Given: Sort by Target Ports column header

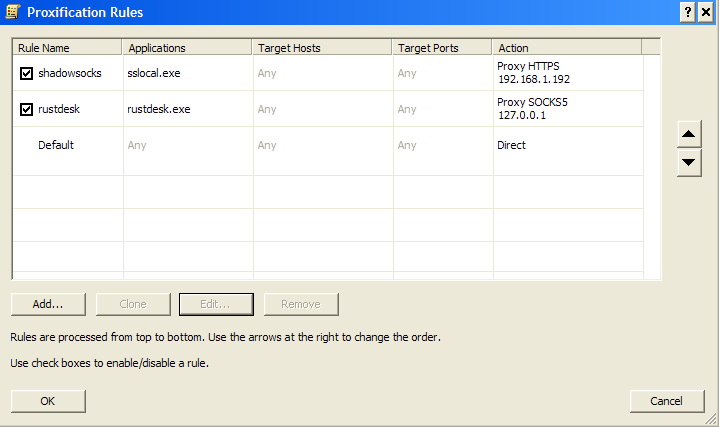Looking at the screenshot, I should click(x=442, y=48).
